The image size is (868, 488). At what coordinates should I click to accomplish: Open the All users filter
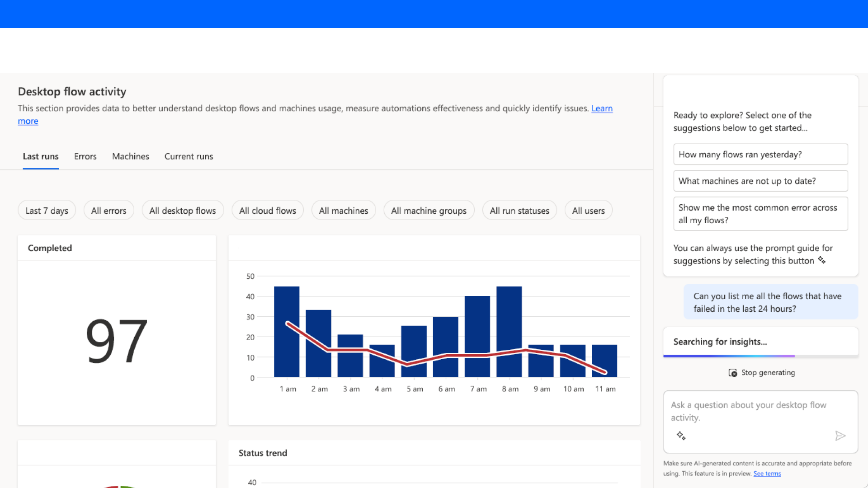pos(588,211)
